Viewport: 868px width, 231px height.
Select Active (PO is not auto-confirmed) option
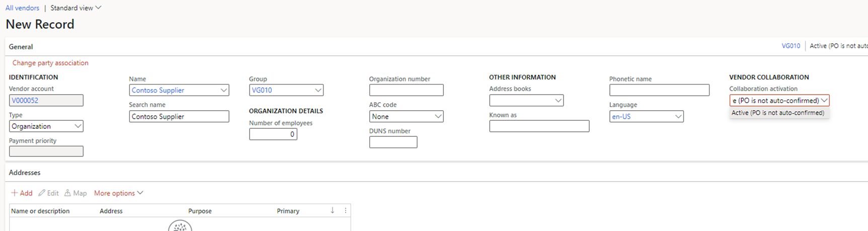[x=777, y=113]
